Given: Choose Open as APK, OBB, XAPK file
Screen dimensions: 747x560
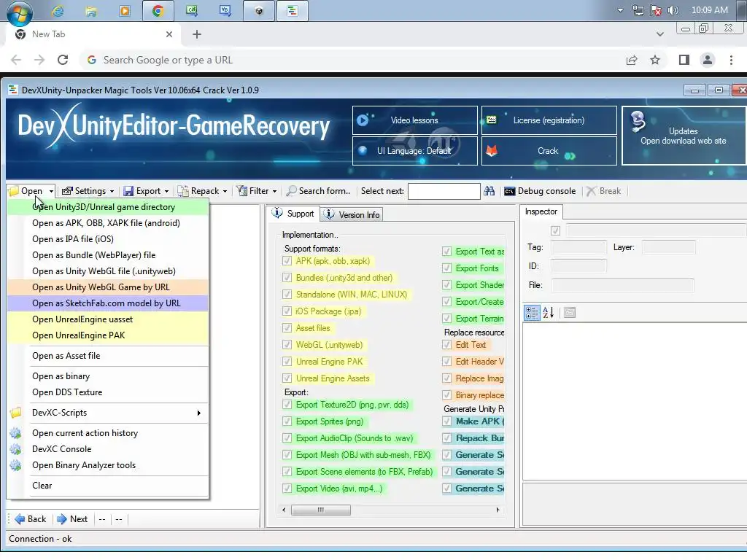Looking at the screenshot, I should pos(108,223).
